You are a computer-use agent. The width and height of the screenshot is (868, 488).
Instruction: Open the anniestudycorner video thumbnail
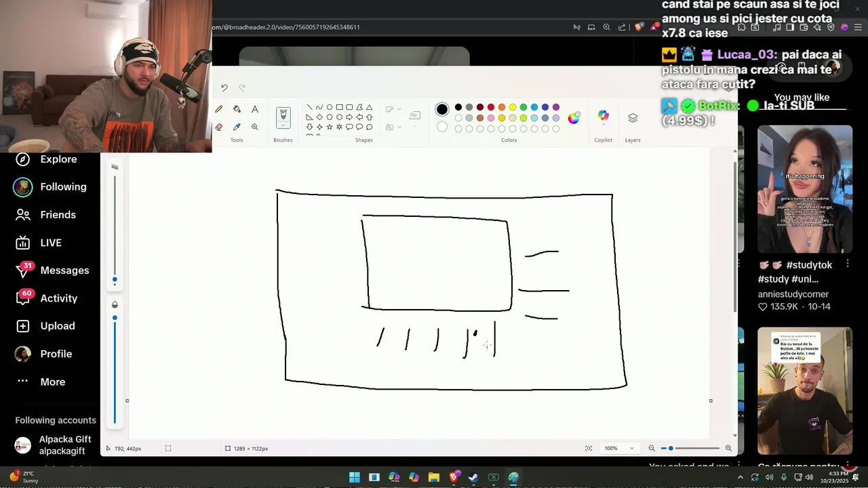805,189
